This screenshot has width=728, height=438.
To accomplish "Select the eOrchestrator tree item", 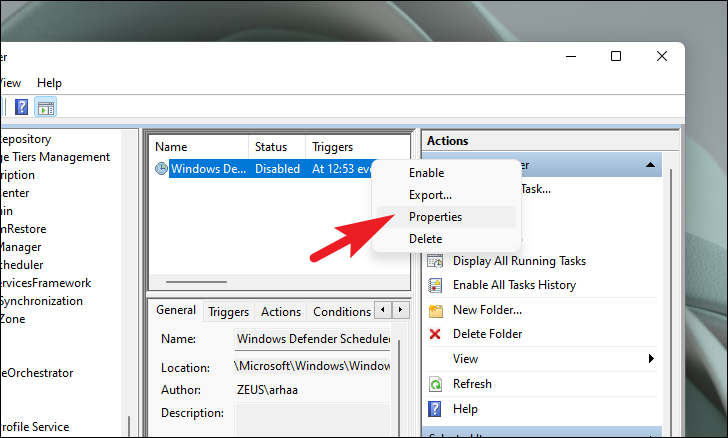I will point(37,373).
